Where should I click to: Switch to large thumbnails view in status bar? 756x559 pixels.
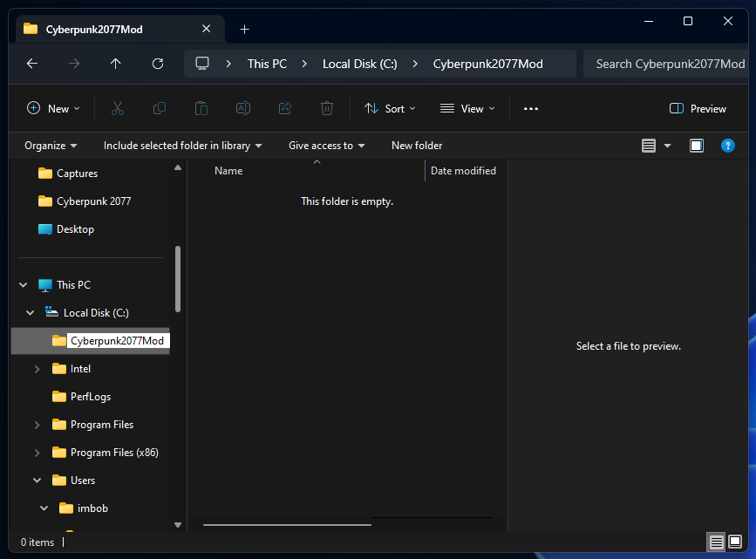tap(735, 542)
